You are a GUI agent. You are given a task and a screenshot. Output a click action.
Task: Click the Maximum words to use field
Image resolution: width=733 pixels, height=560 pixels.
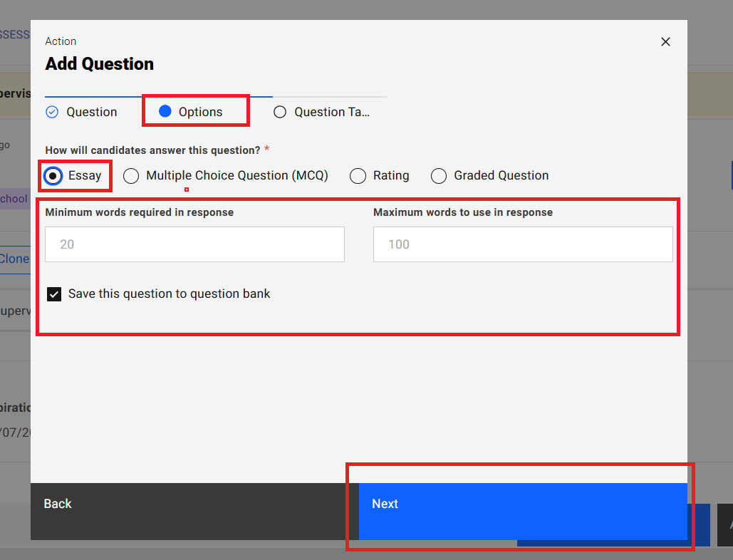[522, 244]
